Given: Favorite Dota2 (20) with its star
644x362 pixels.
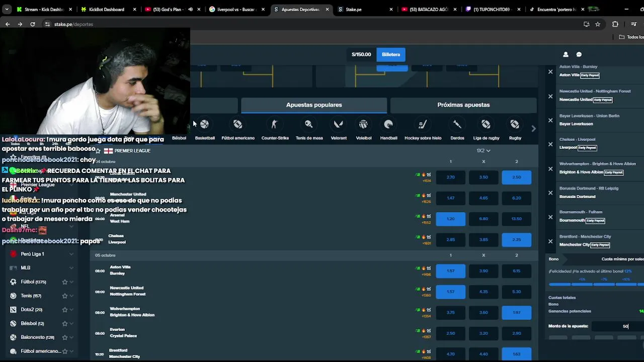Looking at the screenshot, I should coord(64,310).
